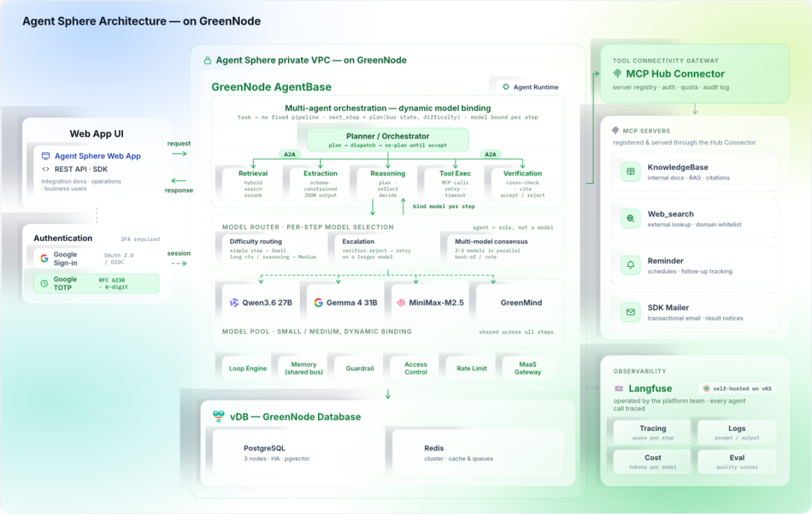Open the Difficulty routing card
The height and width of the screenshot is (514, 812).
(274, 249)
